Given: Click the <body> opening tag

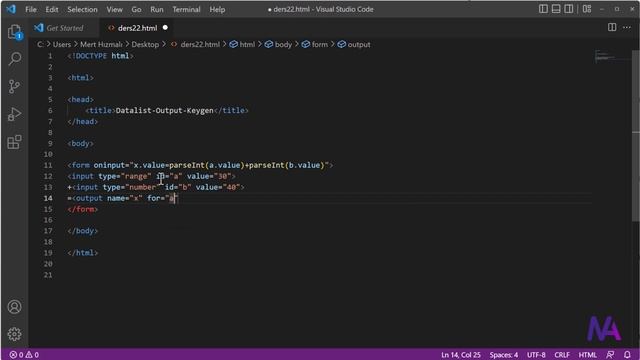Looking at the screenshot, I should [80, 143].
